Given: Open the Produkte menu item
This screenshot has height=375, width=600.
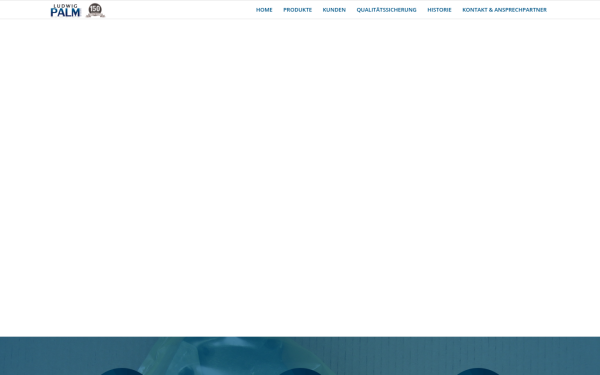Looking at the screenshot, I should coord(297,10).
